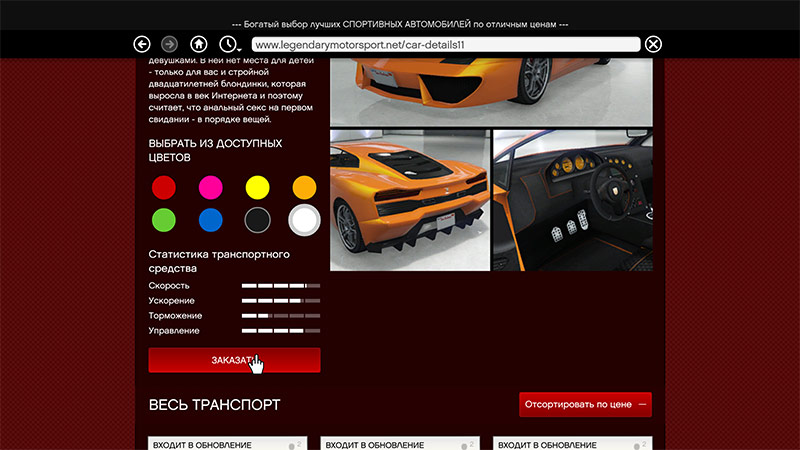This screenshot has height=450, width=800.
Task: Click the Статистика транспортного средства heading
Action: [219, 261]
